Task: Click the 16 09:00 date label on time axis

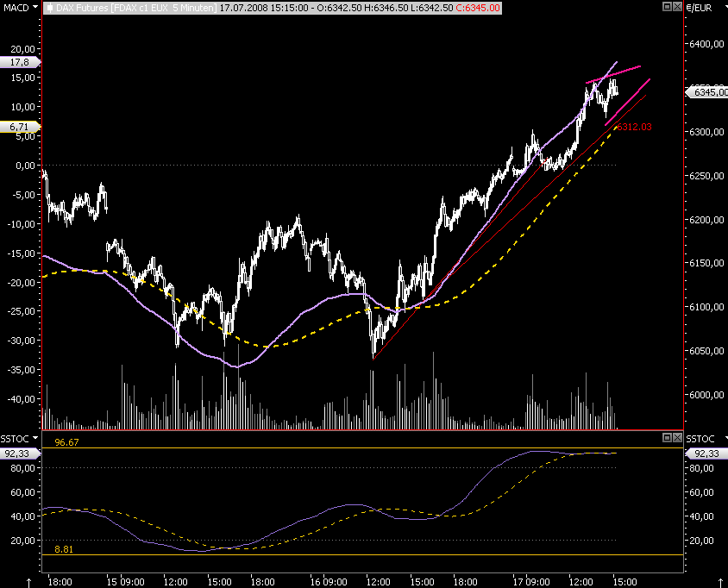Action: (x=329, y=582)
